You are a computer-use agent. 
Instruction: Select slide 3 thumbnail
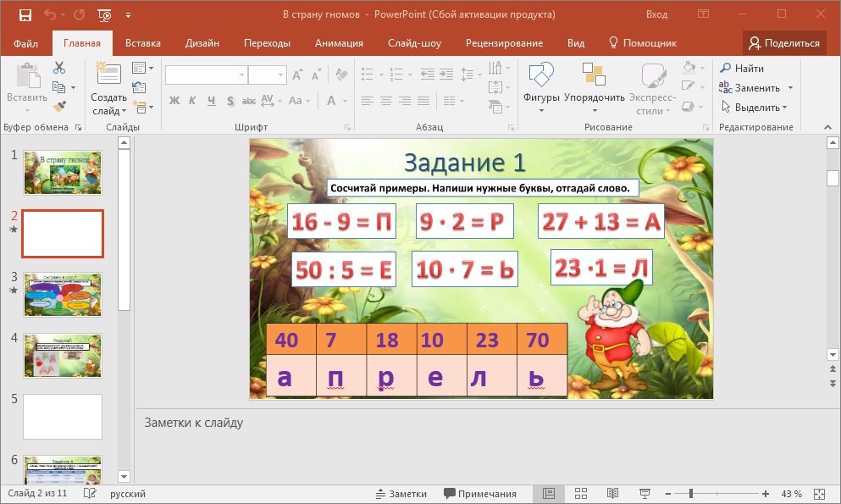click(63, 295)
